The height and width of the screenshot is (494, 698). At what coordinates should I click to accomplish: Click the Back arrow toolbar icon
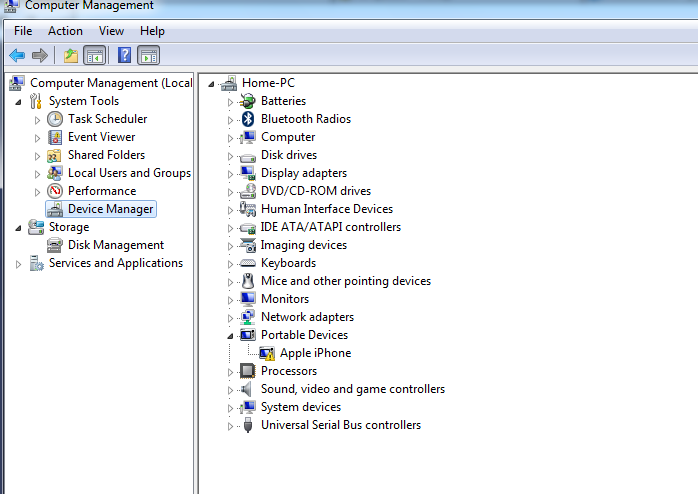pos(17,56)
